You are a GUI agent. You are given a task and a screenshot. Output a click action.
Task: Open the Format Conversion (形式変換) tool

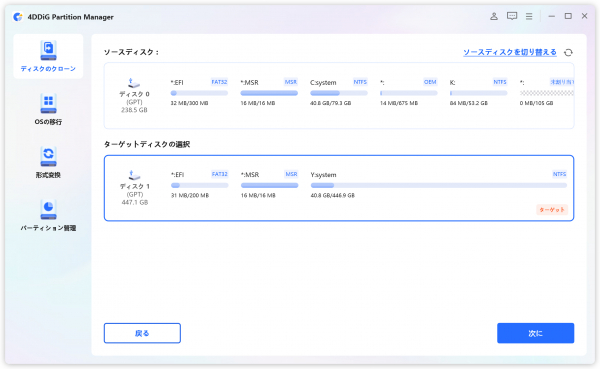[x=48, y=162]
